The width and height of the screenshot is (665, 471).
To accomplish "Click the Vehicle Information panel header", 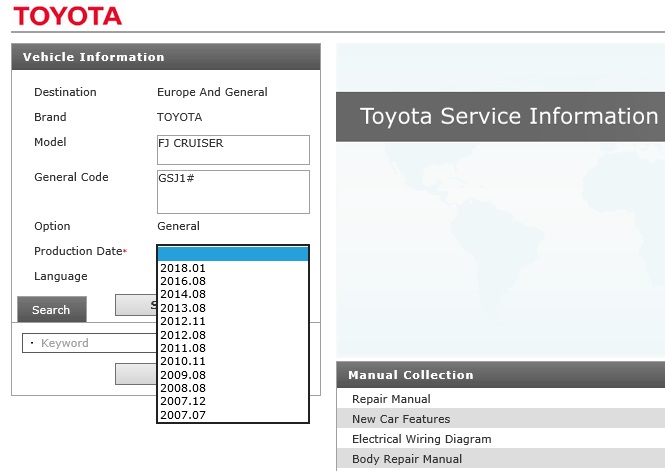I will coord(166,57).
